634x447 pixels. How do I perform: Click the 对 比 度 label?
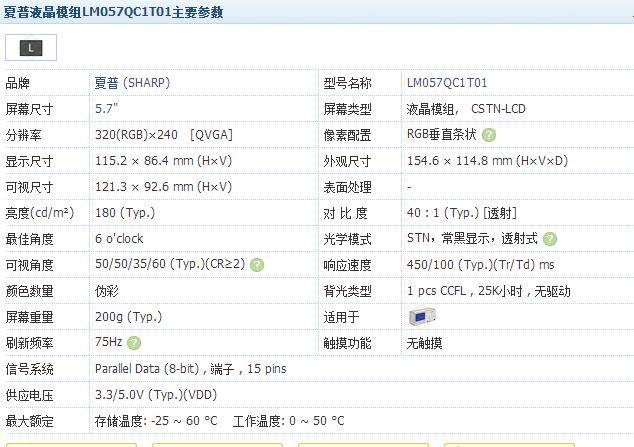point(345,213)
